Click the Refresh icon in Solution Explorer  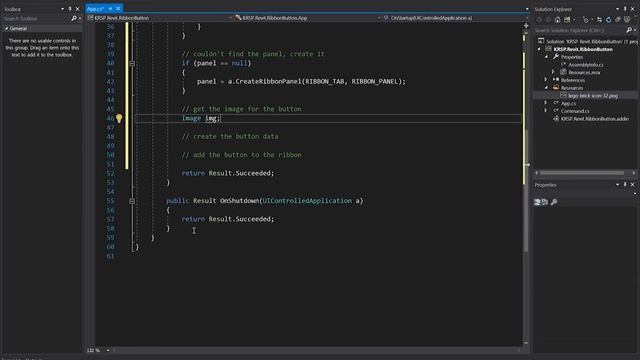pos(609,20)
